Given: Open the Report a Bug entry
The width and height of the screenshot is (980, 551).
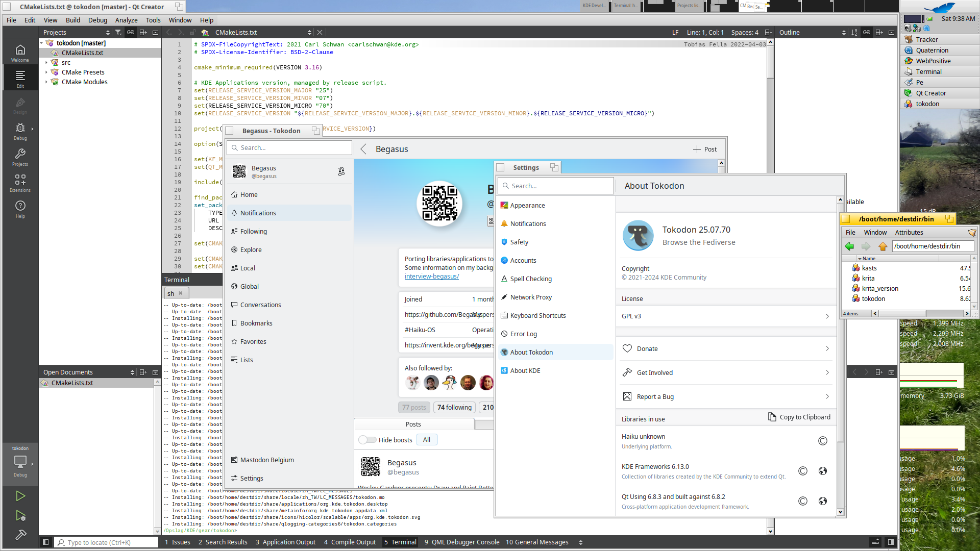Looking at the screenshot, I should [x=726, y=396].
